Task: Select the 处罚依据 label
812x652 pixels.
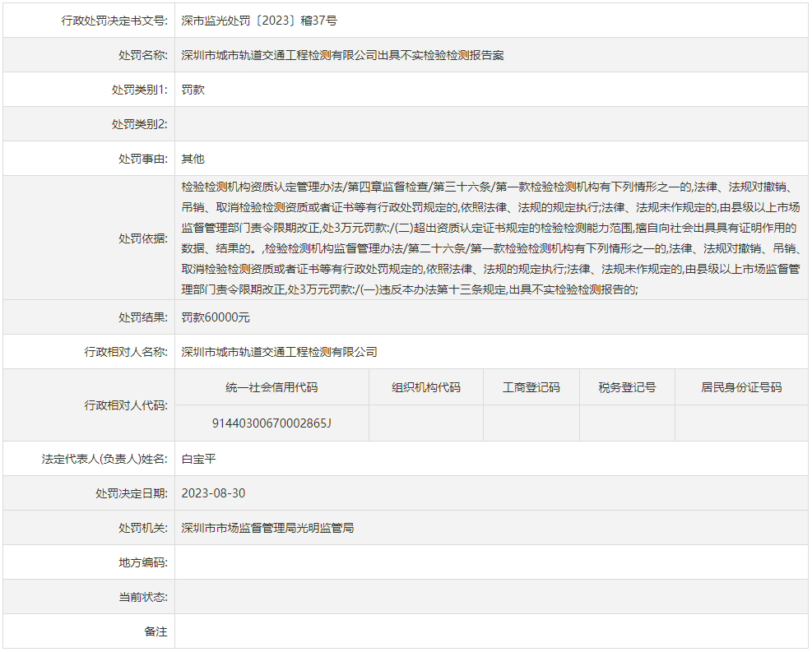Action: coord(142,238)
